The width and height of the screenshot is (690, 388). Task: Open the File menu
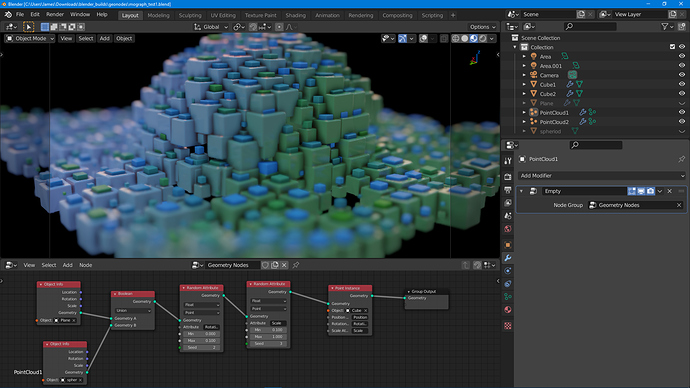point(20,15)
